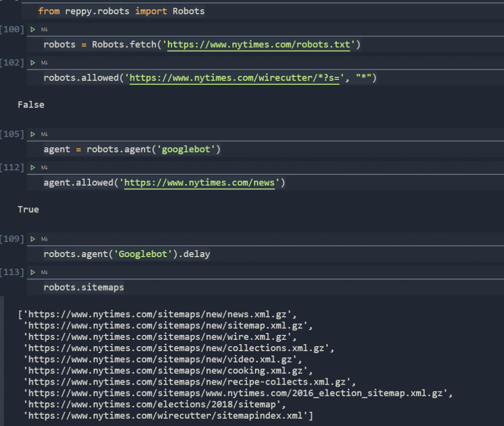Click the markdown icon on cell 102
The width and height of the screenshot is (504, 426).
pos(44,63)
